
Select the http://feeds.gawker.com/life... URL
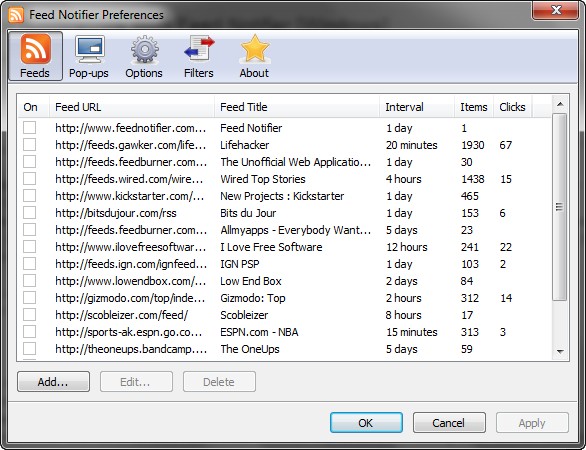[131, 145]
